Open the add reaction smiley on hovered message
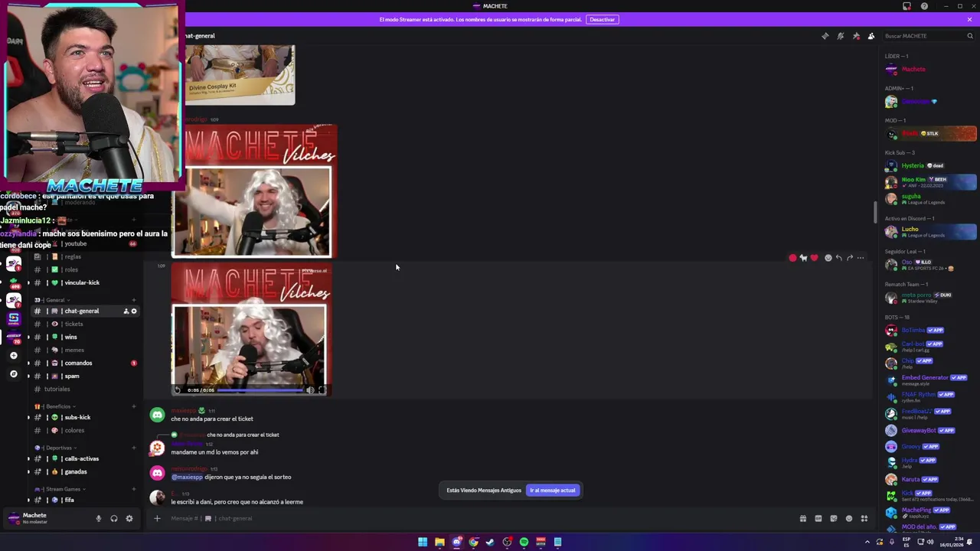The height and width of the screenshot is (551, 980). pyautogui.click(x=828, y=258)
